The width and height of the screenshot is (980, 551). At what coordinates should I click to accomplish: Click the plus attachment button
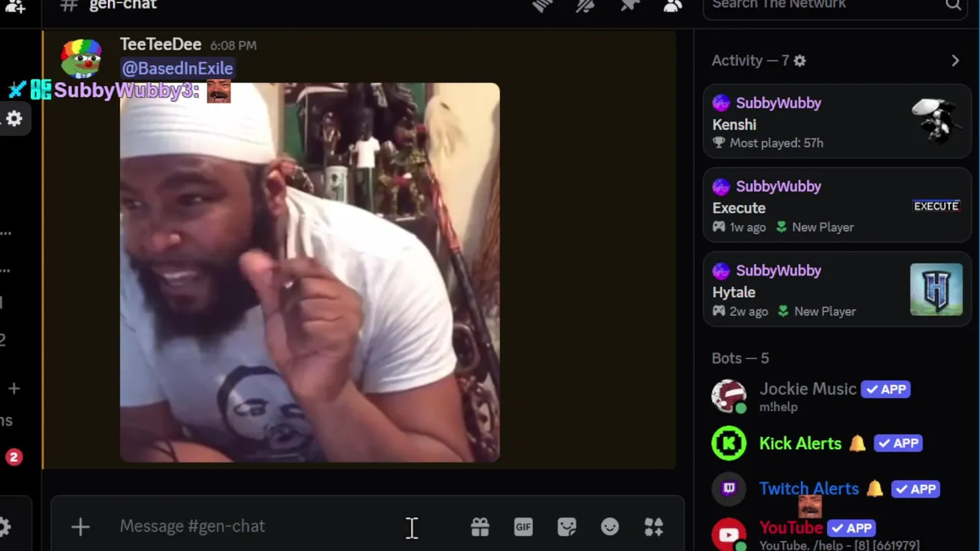(80, 527)
